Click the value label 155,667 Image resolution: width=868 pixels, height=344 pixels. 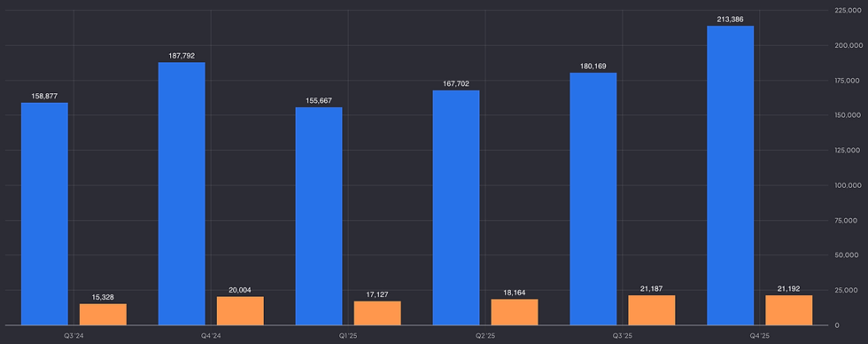(x=319, y=101)
